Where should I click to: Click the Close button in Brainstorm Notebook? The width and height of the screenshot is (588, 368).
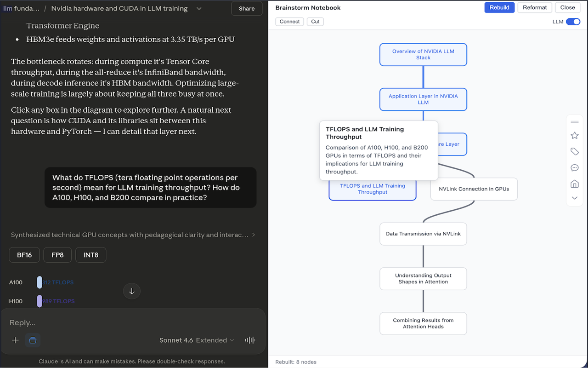point(567,7)
